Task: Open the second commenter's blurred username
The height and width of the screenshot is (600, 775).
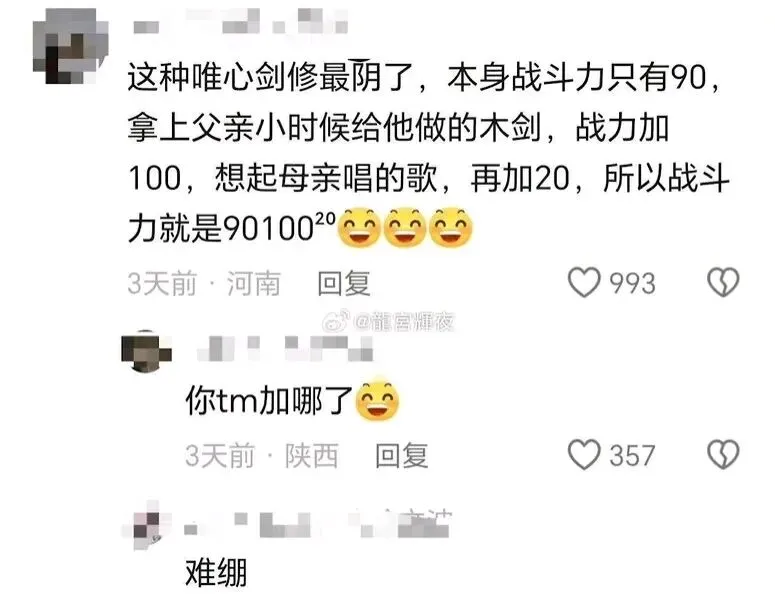Action: 285,348
